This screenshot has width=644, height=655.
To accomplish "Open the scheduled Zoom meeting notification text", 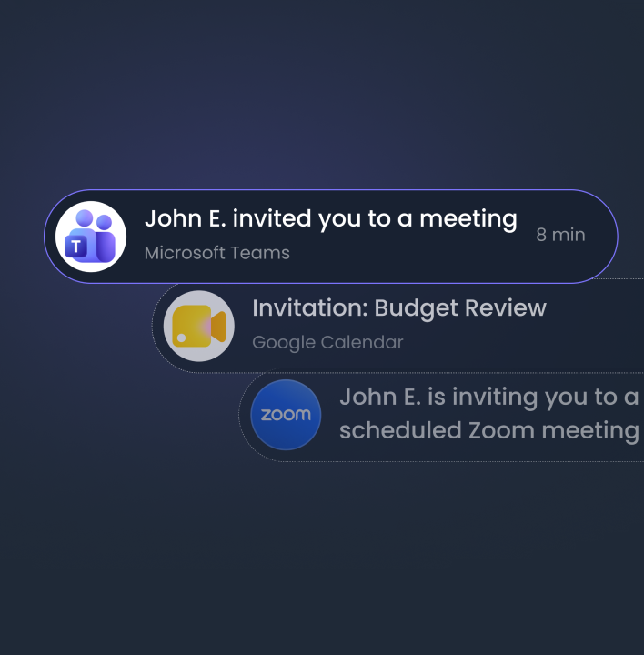I will coord(489,414).
